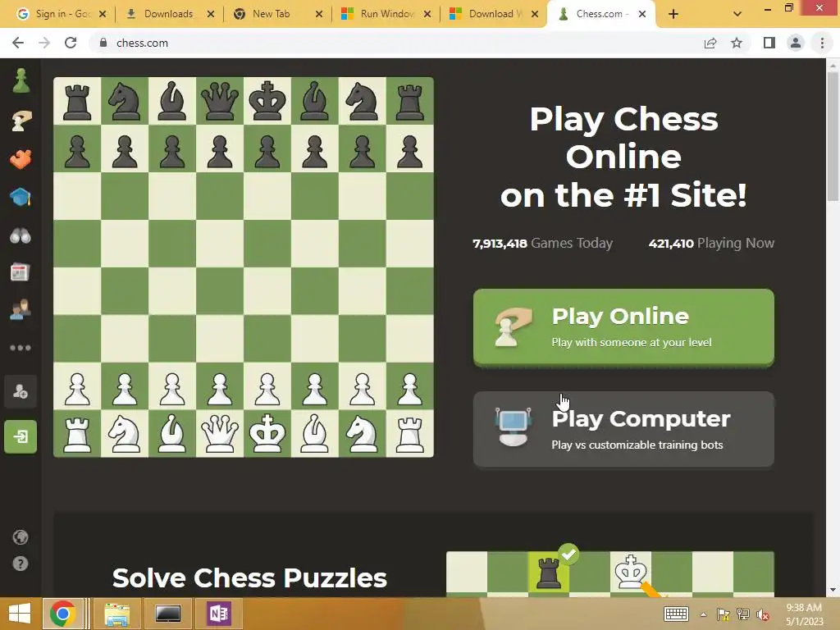
Task: Click the Sign Up add-user sidebar icon
Action: (21, 391)
